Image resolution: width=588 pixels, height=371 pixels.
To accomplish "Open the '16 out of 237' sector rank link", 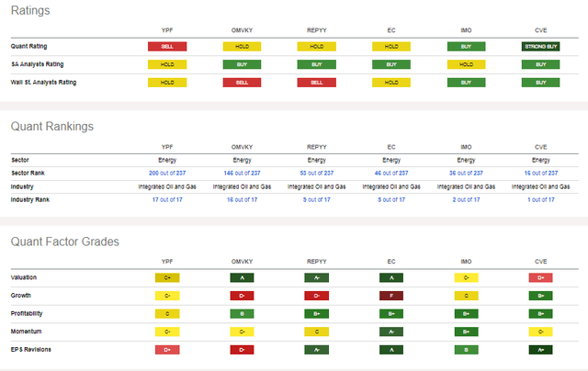I will 541,174.
